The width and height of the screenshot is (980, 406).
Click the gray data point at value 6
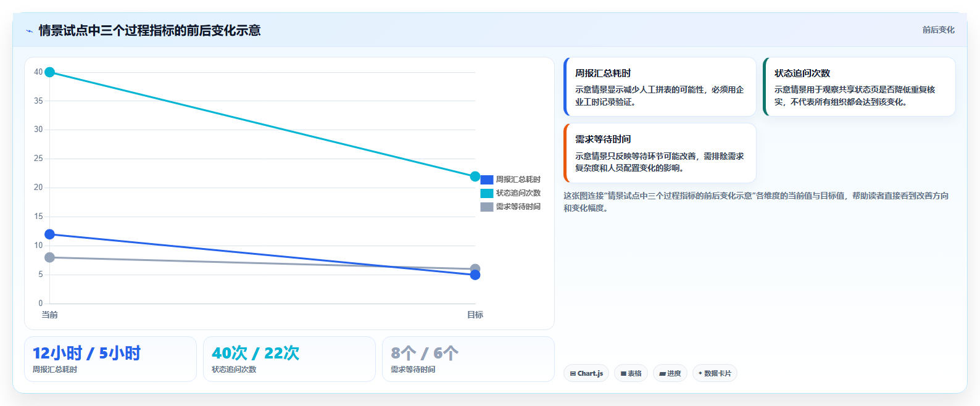tap(475, 268)
